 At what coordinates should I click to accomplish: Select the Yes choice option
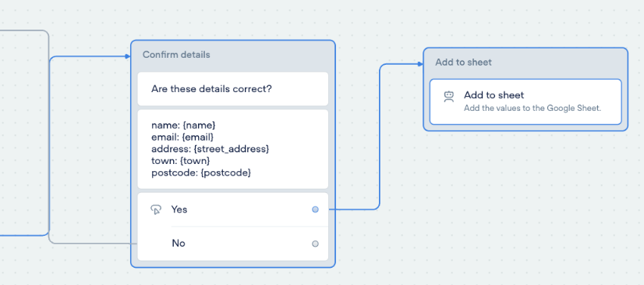[233, 210]
